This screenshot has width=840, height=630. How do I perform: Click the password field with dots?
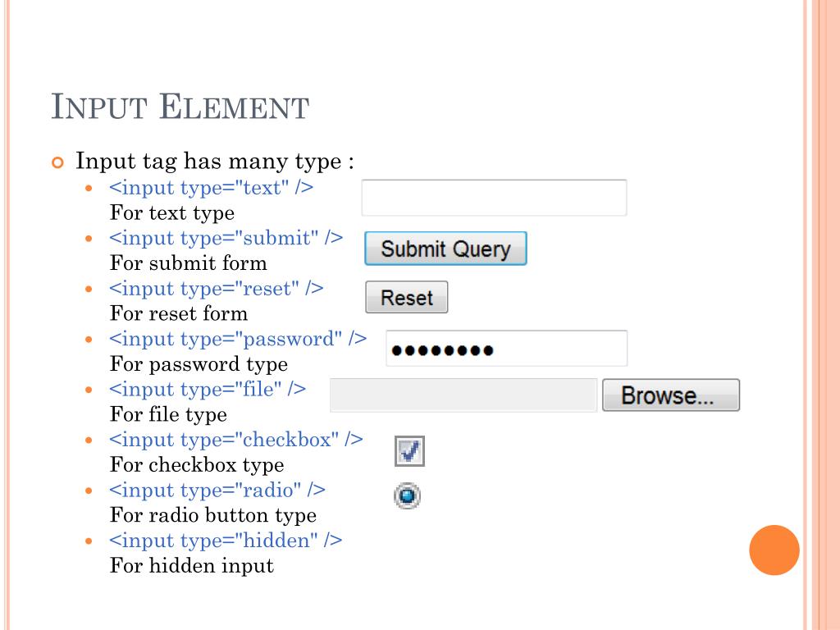coord(506,348)
